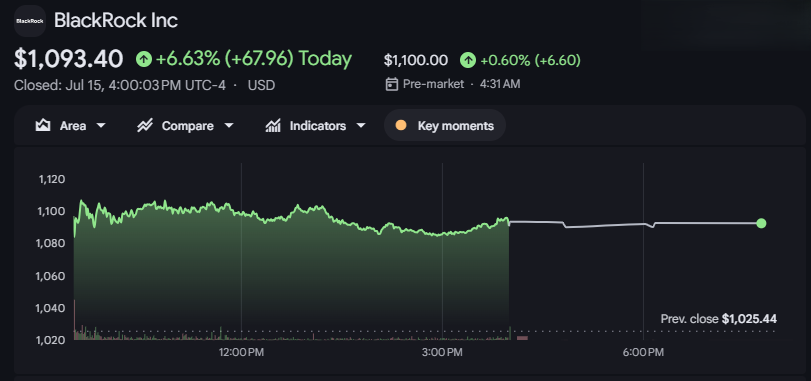The height and width of the screenshot is (381, 811).
Task: Toggle the Key moments chip
Action: point(444,126)
